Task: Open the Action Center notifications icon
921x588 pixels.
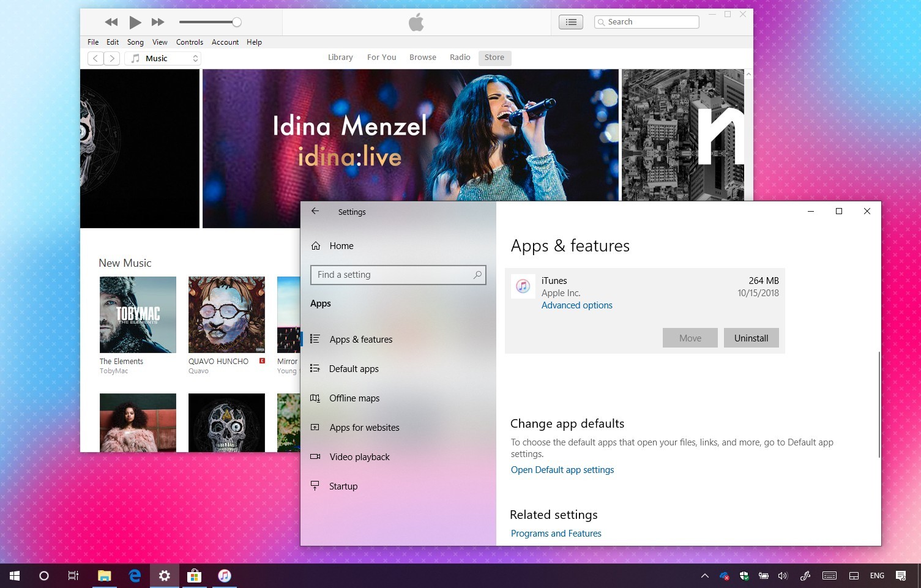Action: coord(901,576)
